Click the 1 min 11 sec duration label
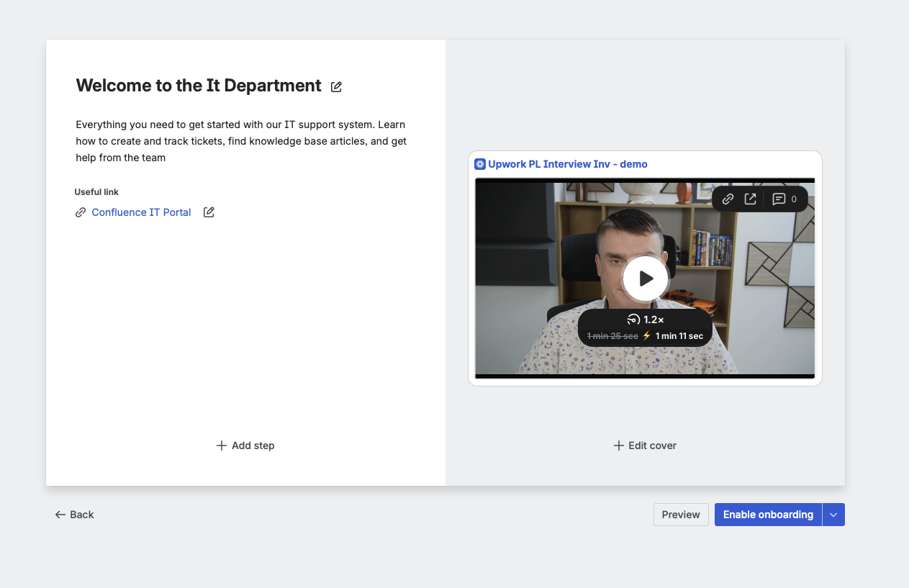Viewport: 909px width, 588px height. [x=679, y=336]
